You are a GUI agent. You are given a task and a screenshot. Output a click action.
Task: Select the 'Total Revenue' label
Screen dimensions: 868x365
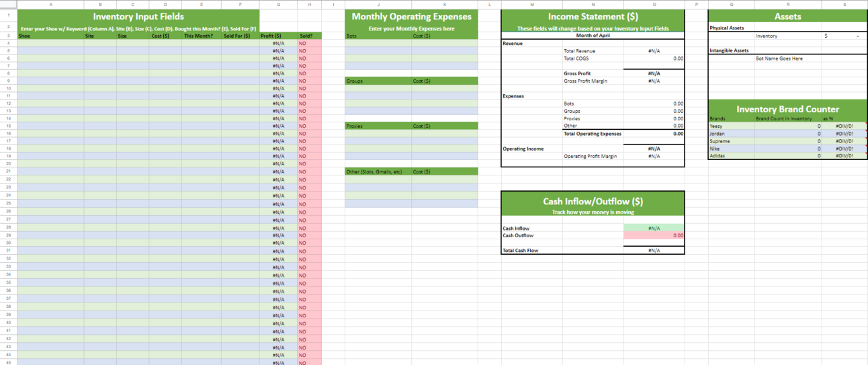579,51
